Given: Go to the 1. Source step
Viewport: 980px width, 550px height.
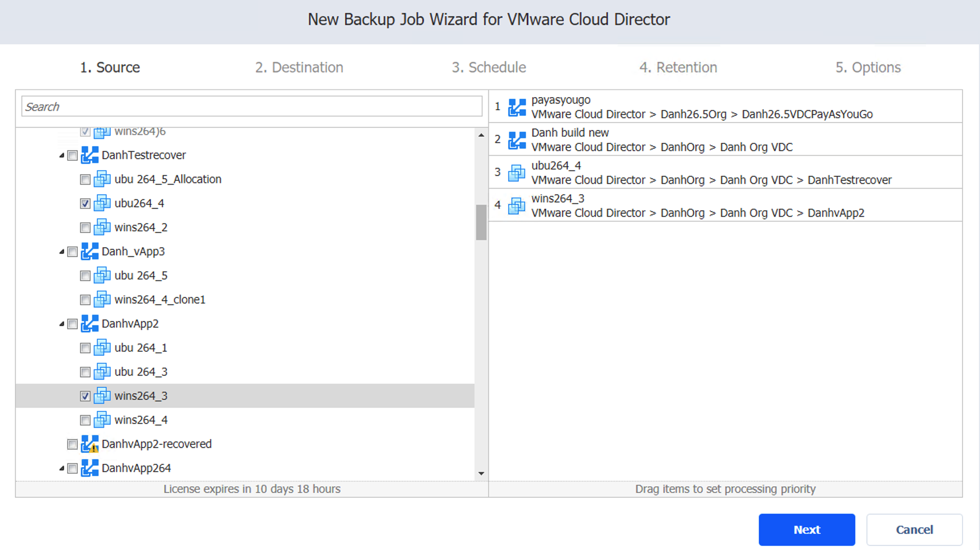Looking at the screenshot, I should tap(110, 67).
